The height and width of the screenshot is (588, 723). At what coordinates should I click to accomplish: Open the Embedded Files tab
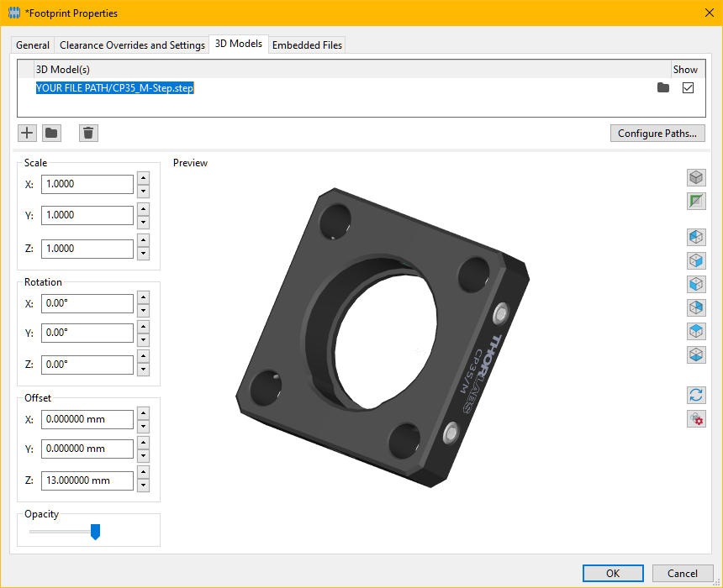point(306,45)
